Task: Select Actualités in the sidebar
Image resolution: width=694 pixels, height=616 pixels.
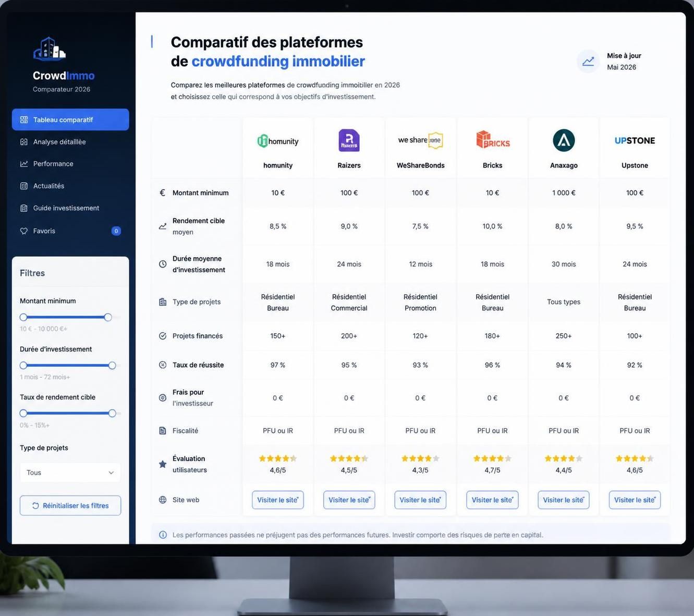Action: point(70,186)
